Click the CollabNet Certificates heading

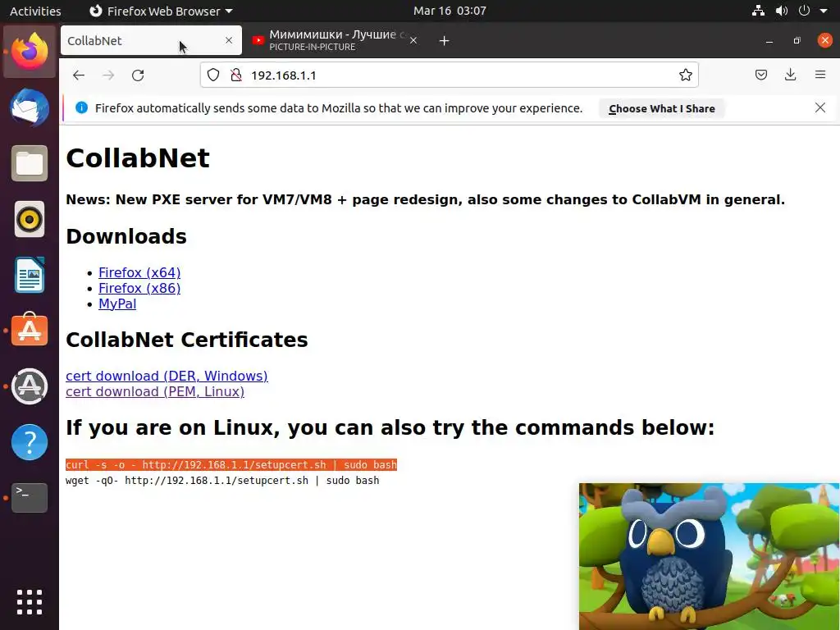187,340
